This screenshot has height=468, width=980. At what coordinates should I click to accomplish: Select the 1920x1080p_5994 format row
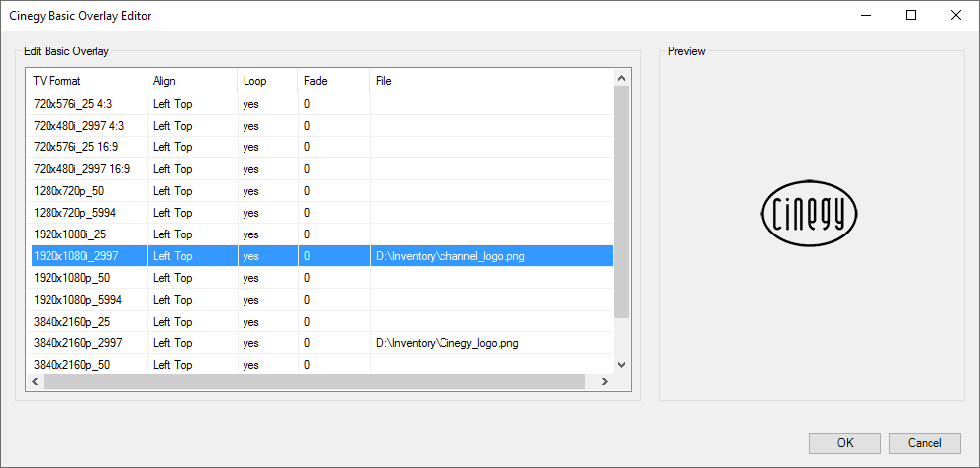click(322, 299)
